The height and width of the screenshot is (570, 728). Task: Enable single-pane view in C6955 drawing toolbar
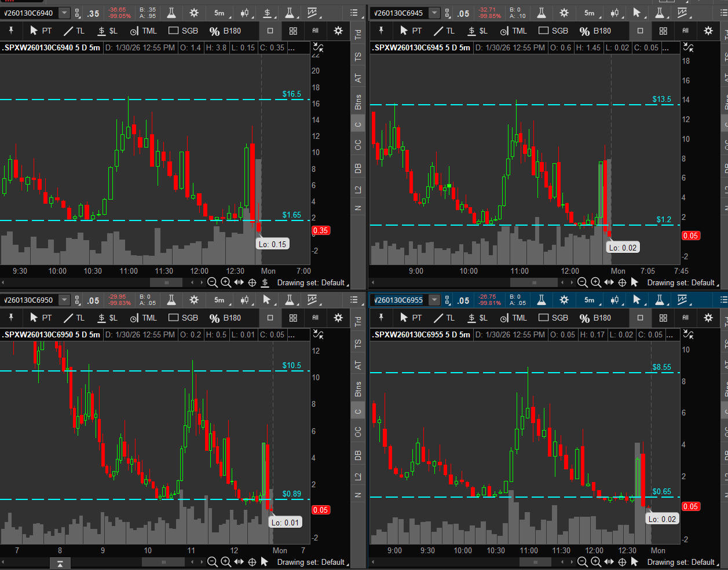(640, 318)
